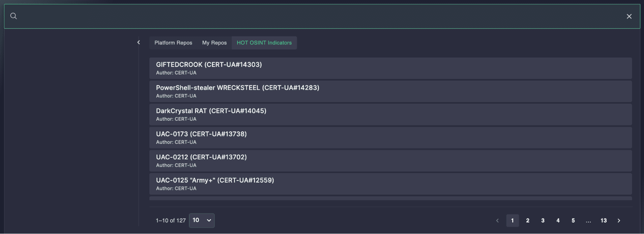Jump to page 2
644x234 pixels.
click(528, 220)
